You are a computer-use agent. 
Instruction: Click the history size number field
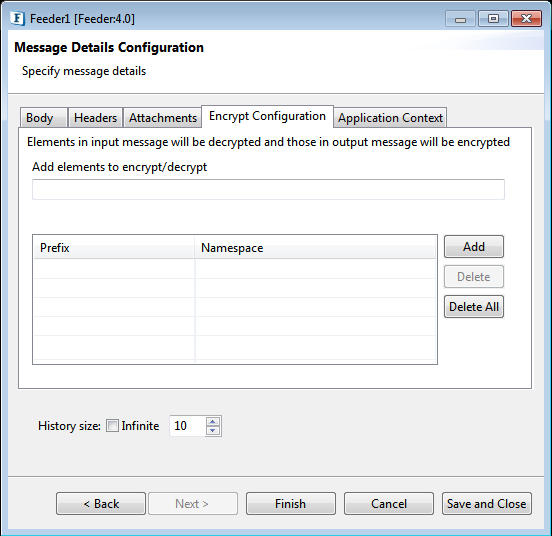point(188,426)
